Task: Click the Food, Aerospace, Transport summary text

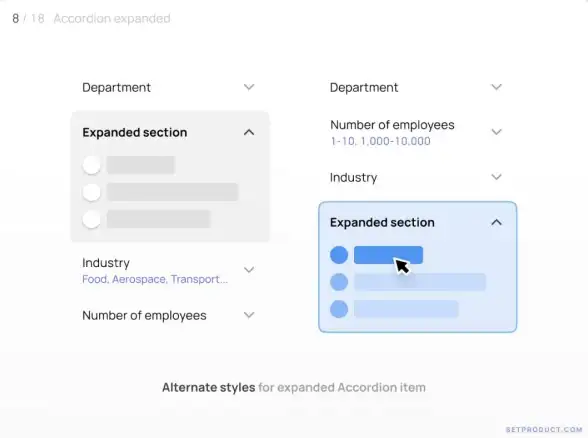Action: pyautogui.click(x=155, y=279)
